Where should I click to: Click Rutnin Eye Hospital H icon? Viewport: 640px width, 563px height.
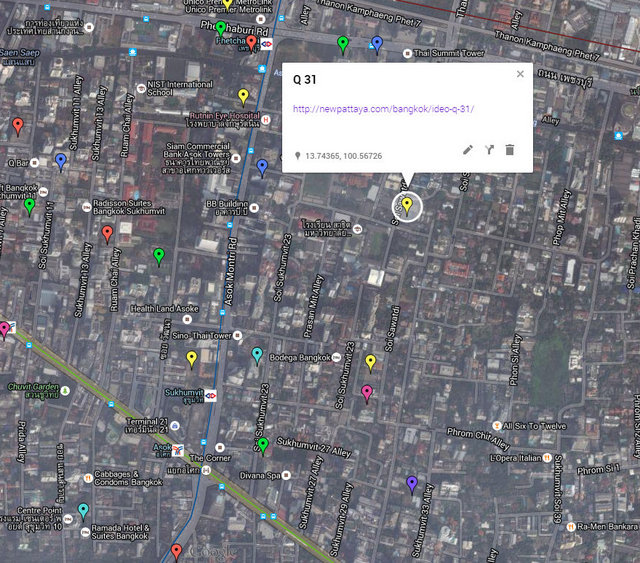[266, 120]
